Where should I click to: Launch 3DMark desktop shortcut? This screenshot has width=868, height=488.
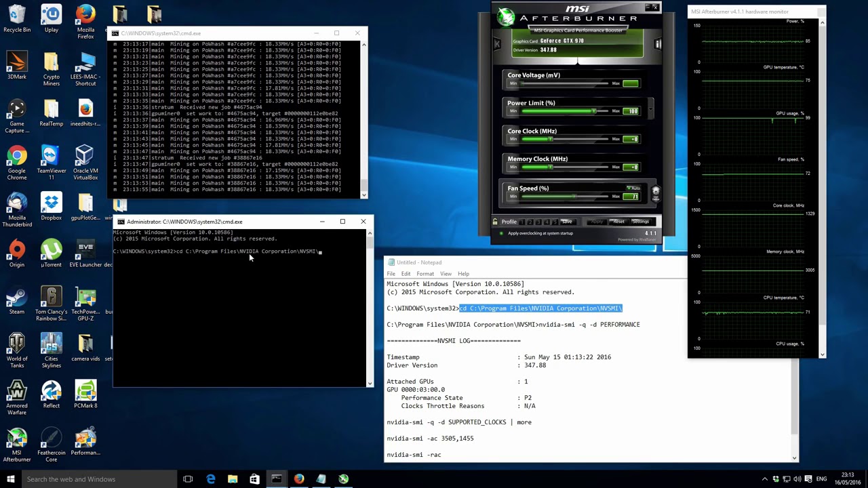(x=17, y=66)
